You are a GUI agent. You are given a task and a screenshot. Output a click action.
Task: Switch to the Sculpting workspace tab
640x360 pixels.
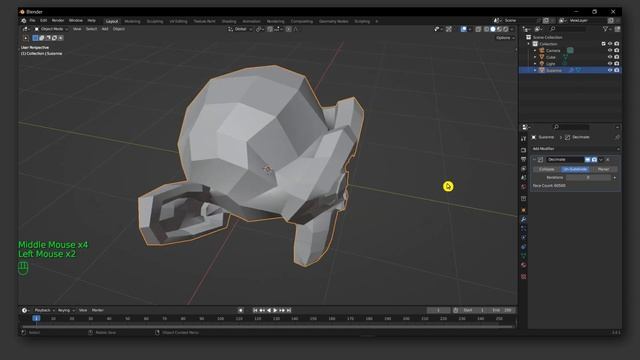pyautogui.click(x=155, y=21)
